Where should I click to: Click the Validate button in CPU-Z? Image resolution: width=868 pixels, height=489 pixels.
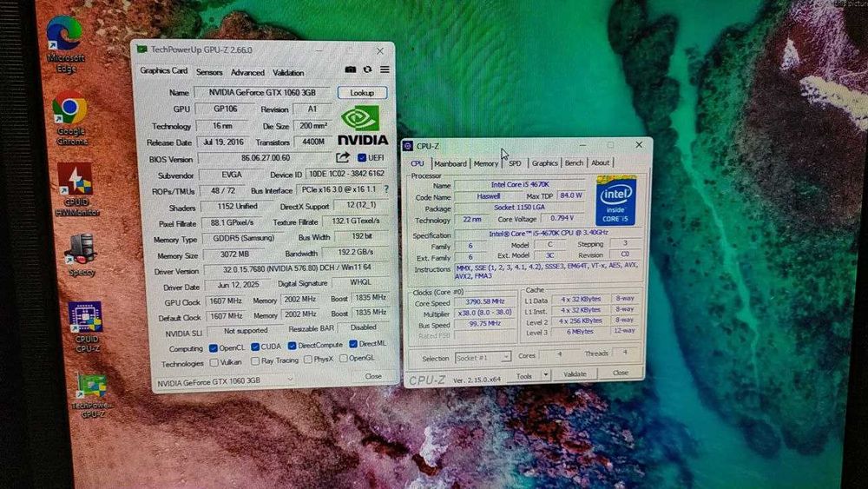click(575, 373)
